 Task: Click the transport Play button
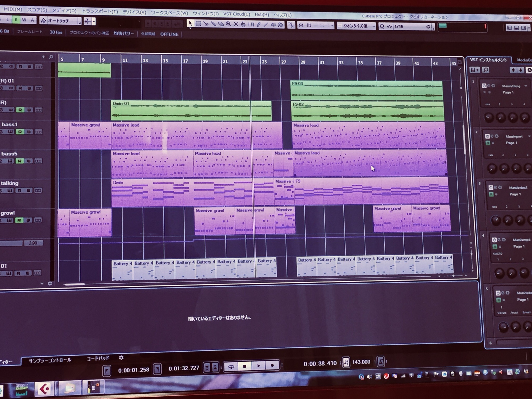pos(259,366)
